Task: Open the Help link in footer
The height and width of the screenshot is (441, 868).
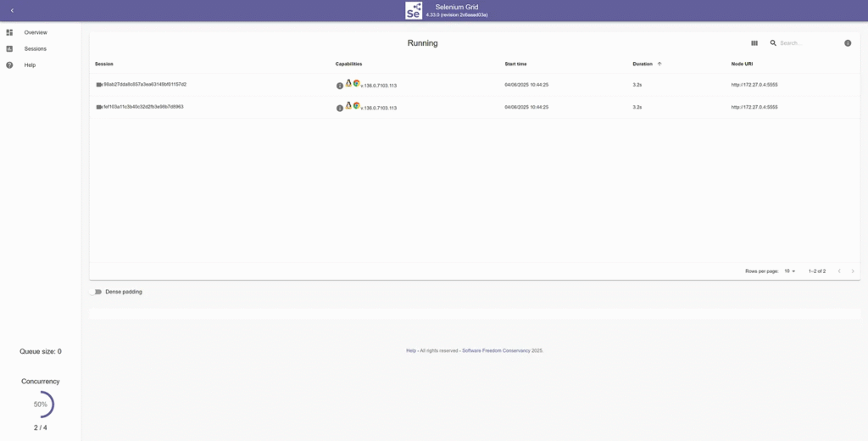Action: 411,350
